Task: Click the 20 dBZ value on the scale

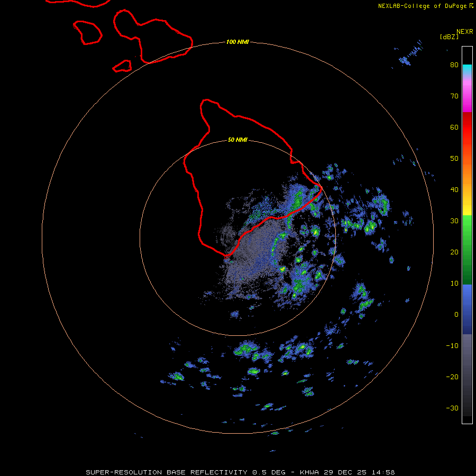Action: (454, 252)
